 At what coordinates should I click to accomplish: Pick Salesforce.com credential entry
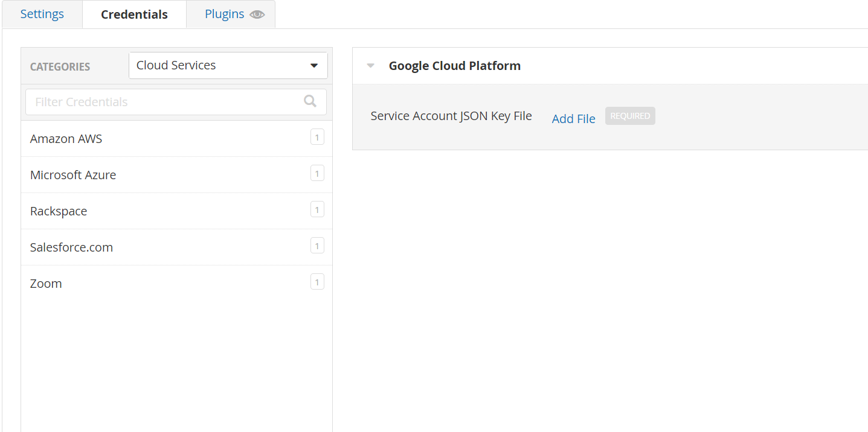click(71, 247)
